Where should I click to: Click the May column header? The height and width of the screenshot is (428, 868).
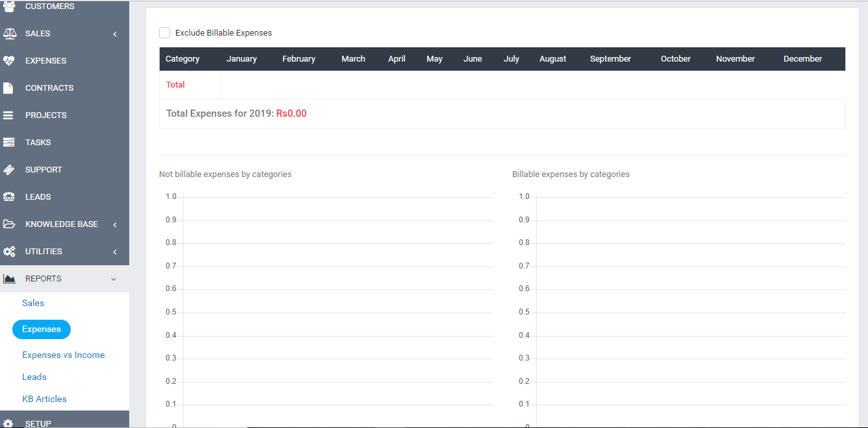coord(434,59)
